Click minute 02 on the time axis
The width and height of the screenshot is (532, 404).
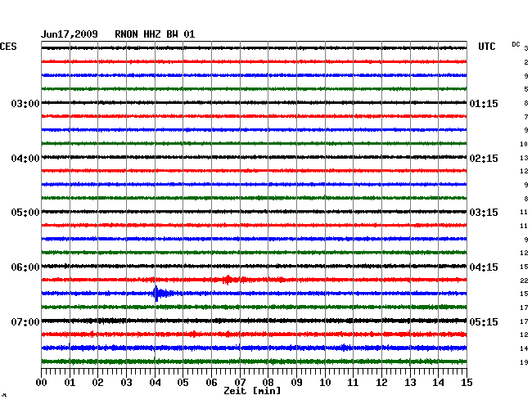pyautogui.click(x=97, y=382)
